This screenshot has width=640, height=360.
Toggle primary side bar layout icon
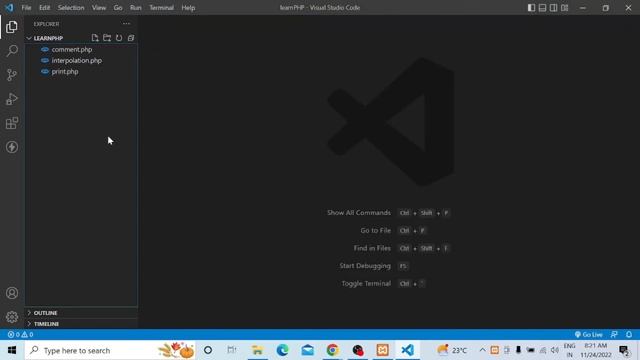531,8
